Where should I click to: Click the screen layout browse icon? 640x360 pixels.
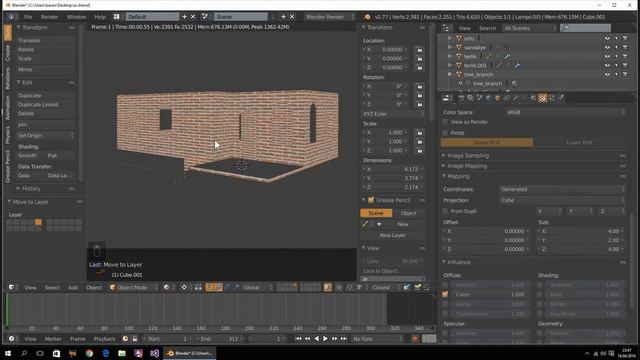[x=117, y=17]
